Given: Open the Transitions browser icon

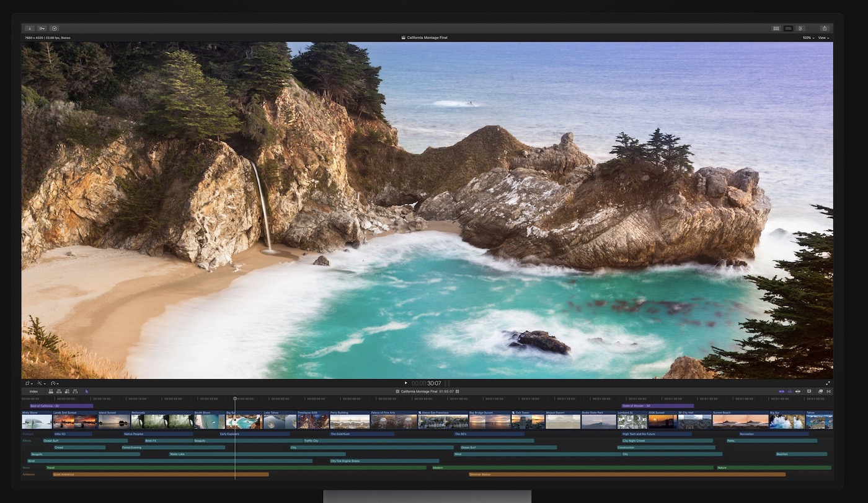Looking at the screenshot, I should (828, 391).
